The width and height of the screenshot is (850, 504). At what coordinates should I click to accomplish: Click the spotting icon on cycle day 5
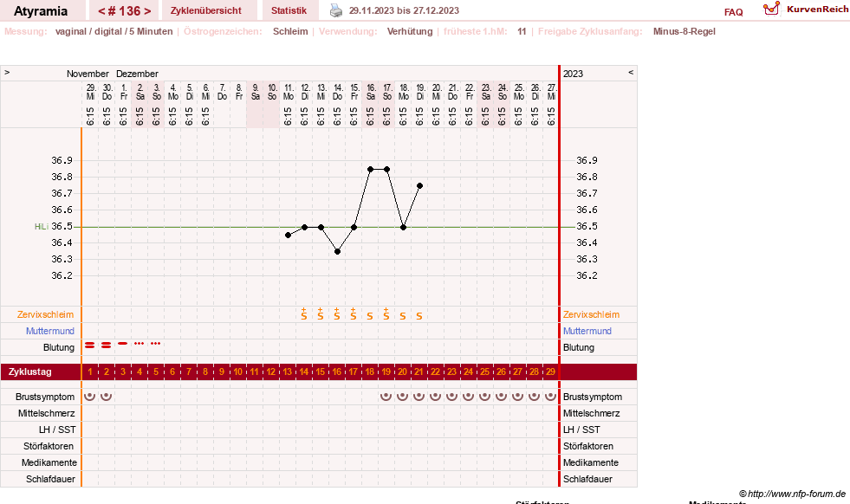pyautogui.click(x=156, y=344)
